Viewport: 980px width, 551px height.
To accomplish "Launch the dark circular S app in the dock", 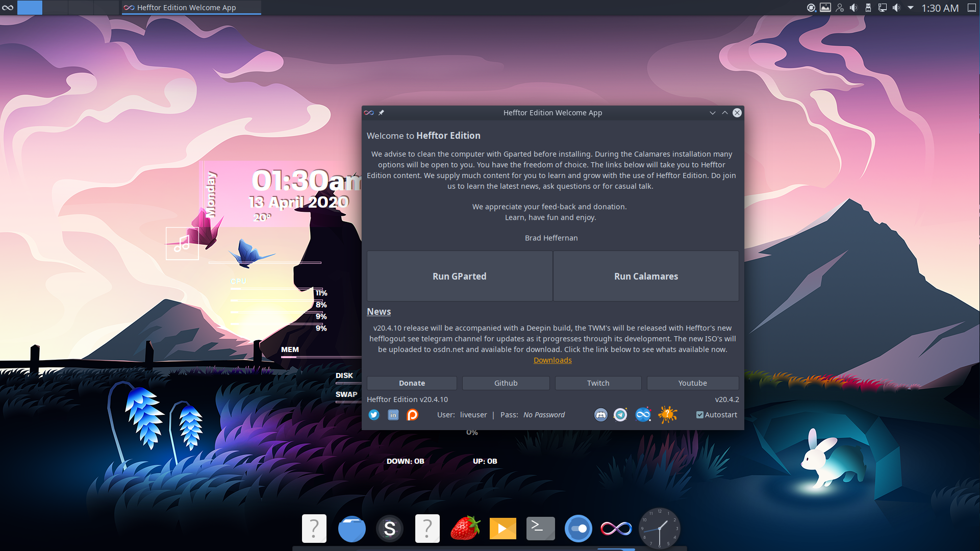I will pyautogui.click(x=390, y=529).
